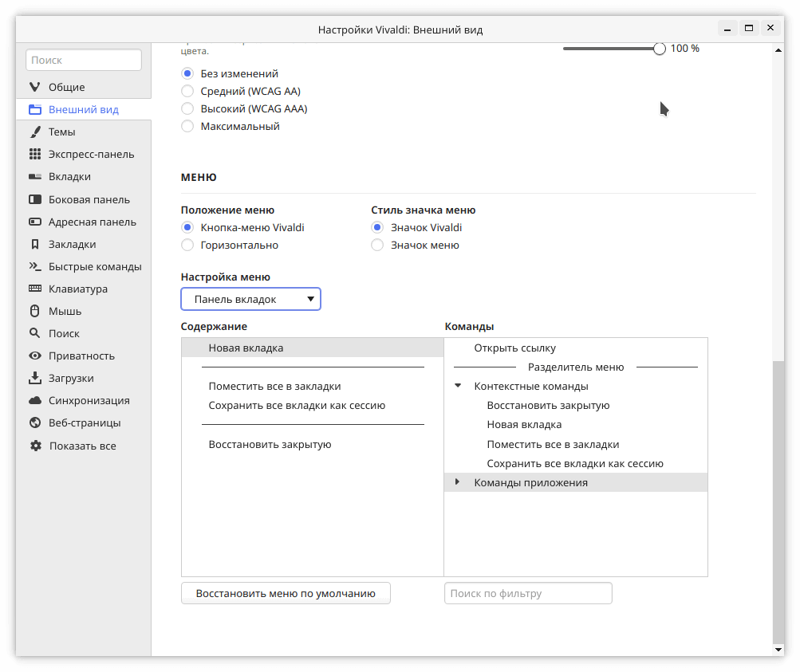This screenshot has width=800, height=672.
Task: Select Восстановить закрытую under Контекстные команды
Action: coord(576,405)
